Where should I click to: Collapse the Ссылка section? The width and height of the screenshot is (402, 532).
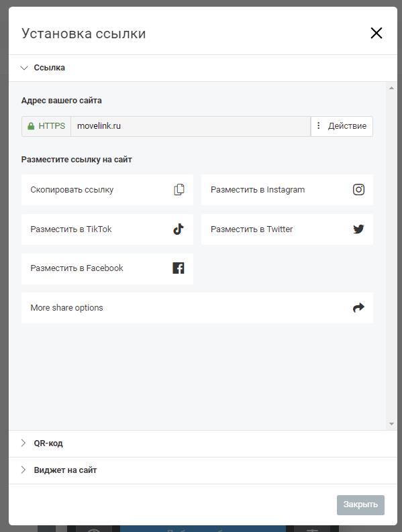coord(203,68)
